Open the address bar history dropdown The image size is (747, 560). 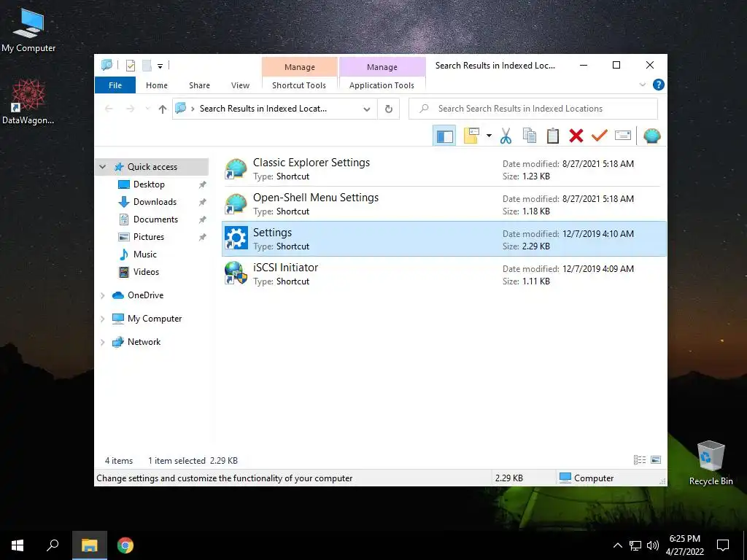367,109
